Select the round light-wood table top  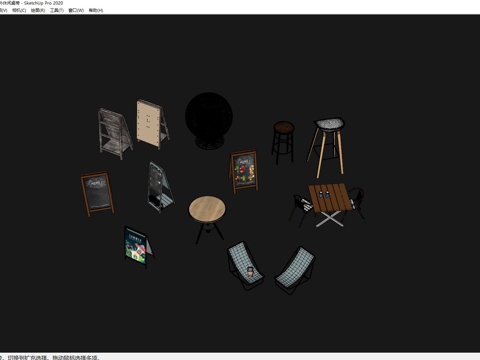(207, 208)
